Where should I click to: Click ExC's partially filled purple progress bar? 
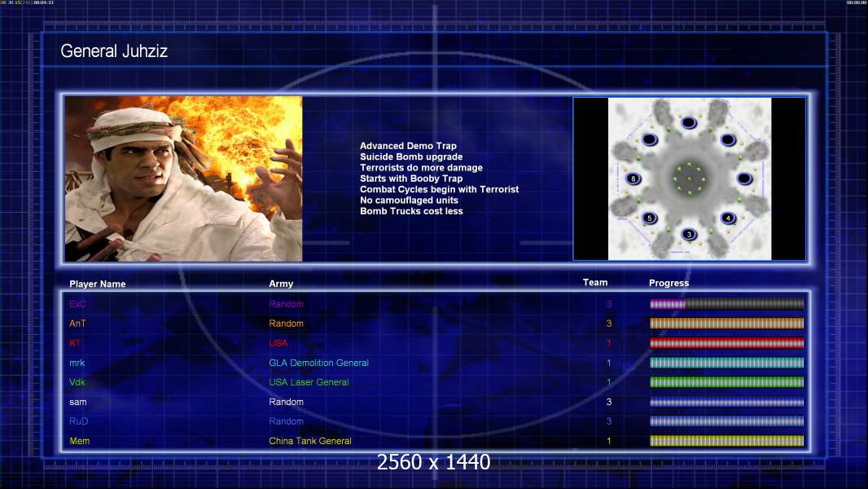[x=726, y=304]
